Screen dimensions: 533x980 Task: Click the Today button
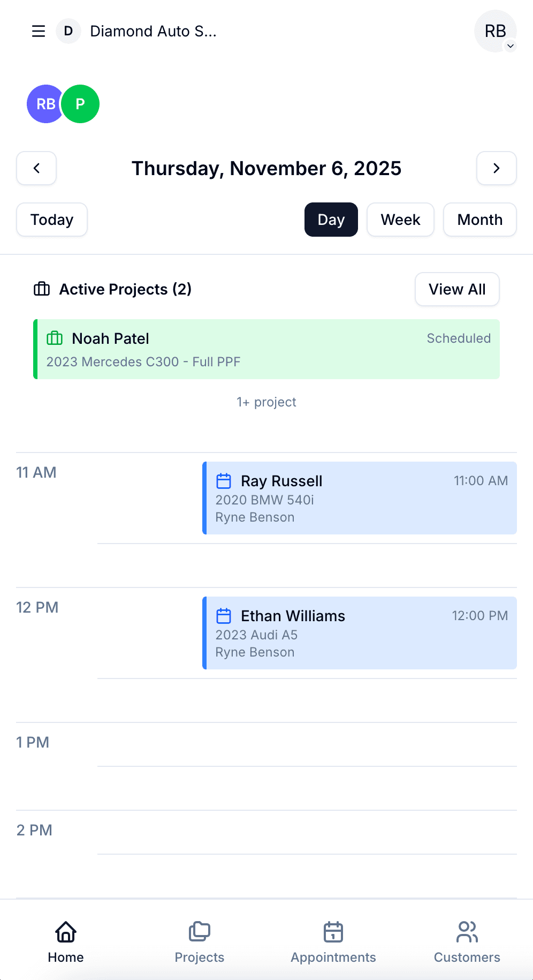point(51,220)
